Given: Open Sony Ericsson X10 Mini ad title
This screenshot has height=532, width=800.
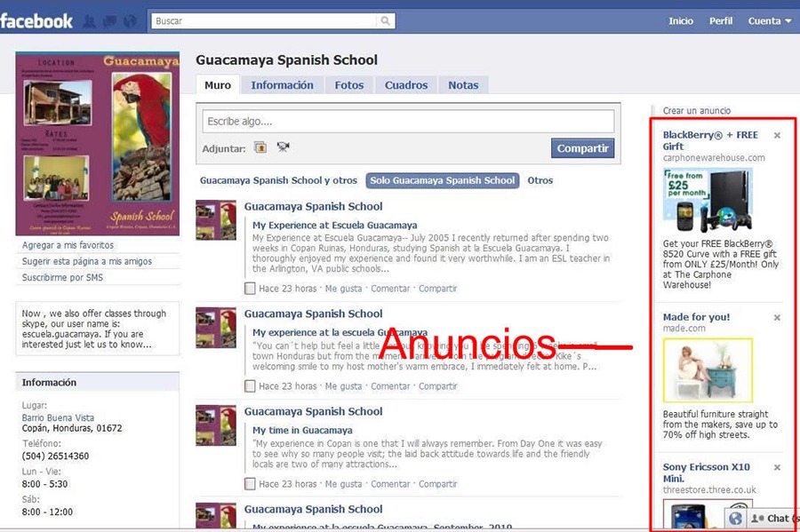Looking at the screenshot, I should 706,472.
